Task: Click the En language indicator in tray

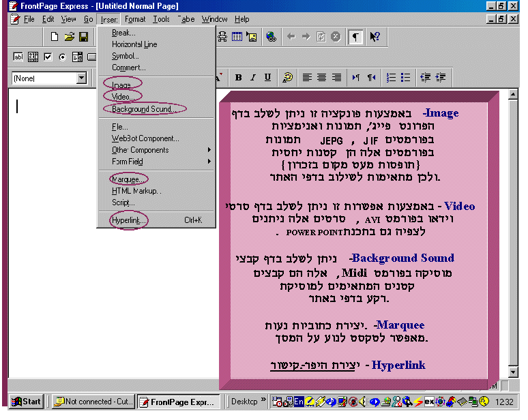Action: click(x=299, y=402)
